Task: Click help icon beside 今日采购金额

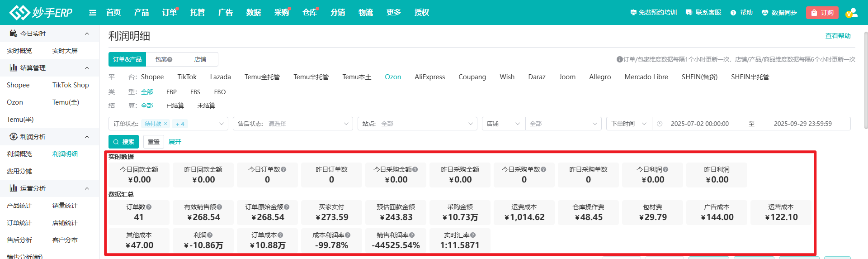Action: coord(415,169)
